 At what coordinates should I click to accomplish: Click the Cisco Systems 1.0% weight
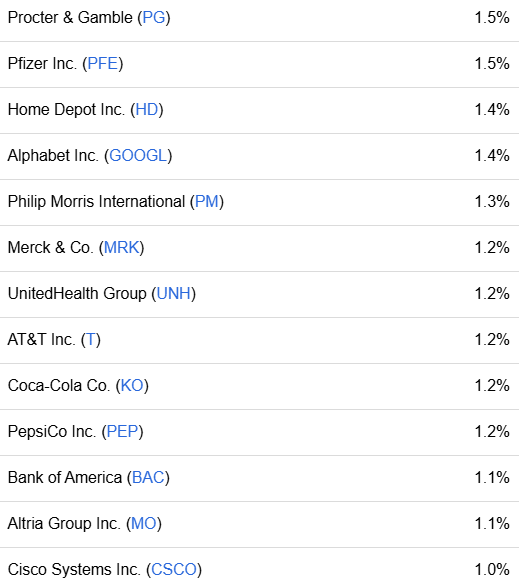492,569
